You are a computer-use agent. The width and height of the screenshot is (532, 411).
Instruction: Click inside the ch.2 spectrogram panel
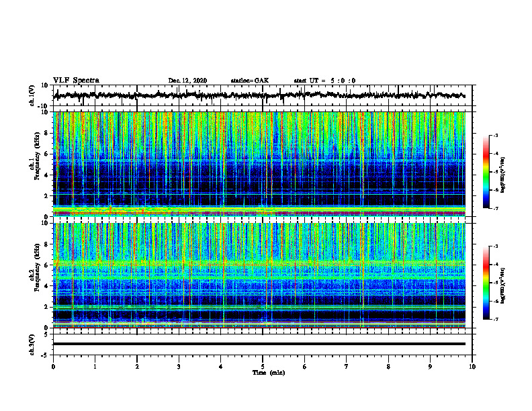[259, 275]
